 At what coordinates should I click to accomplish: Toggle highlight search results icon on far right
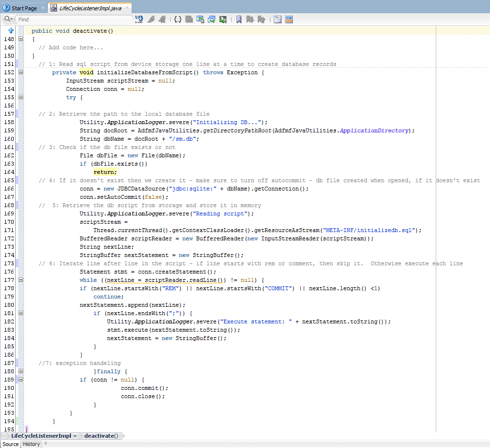click(x=289, y=19)
